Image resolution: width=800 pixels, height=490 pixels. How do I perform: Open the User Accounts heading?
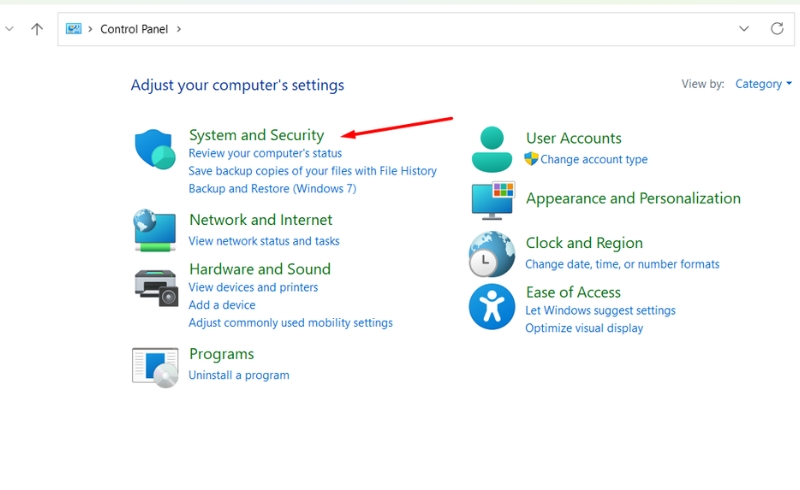tap(573, 138)
